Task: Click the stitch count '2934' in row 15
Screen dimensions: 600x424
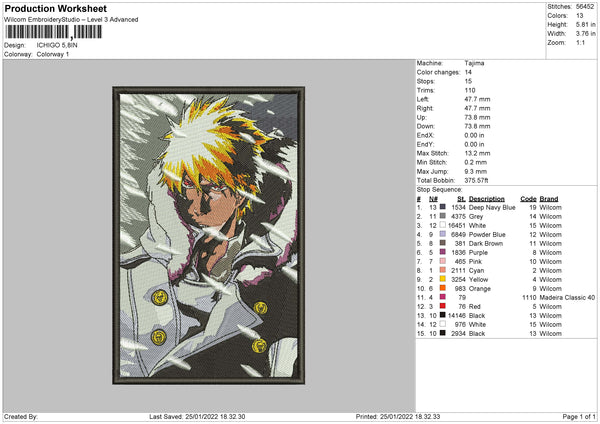Action: (458, 333)
